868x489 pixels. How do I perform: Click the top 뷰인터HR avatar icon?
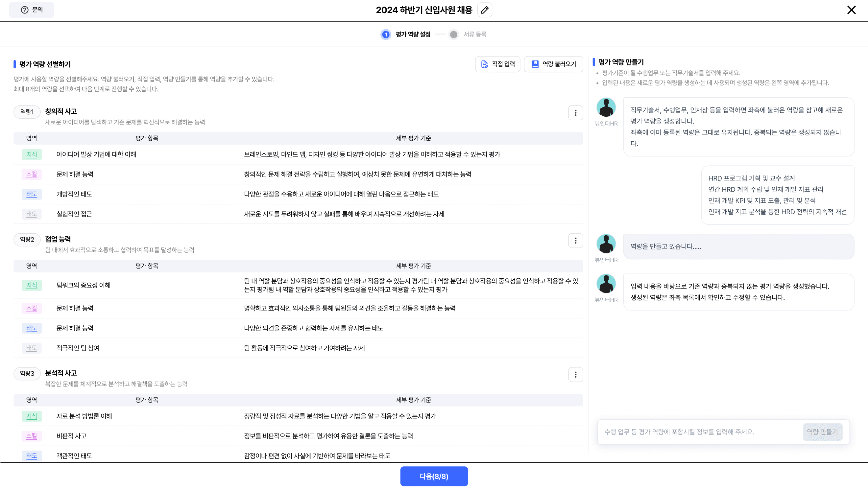[x=606, y=107]
